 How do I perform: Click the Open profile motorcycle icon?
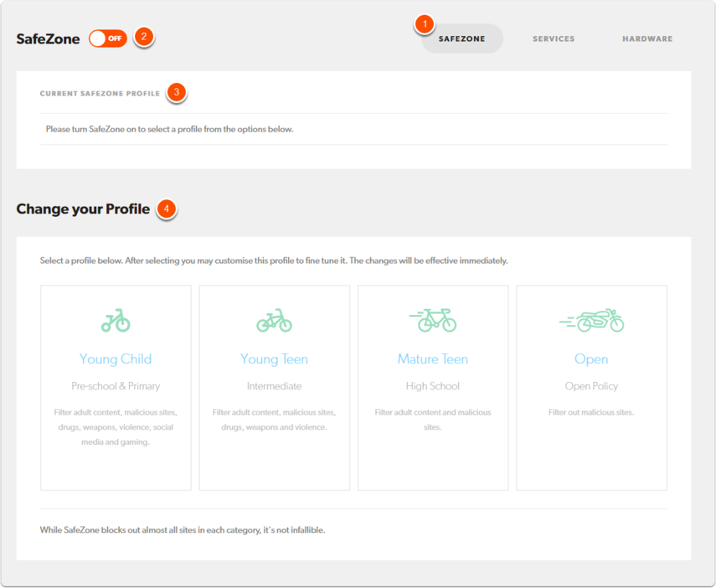pyautogui.click(x=591, y=320)
